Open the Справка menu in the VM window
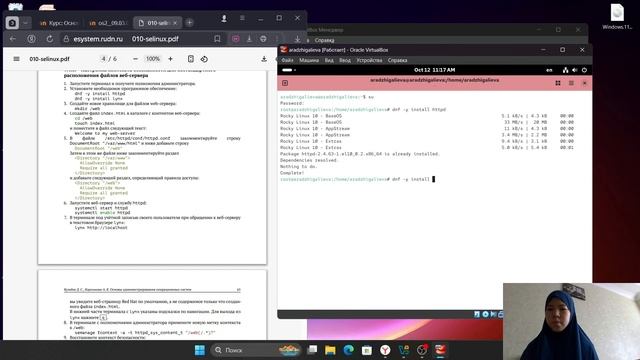The image size is (640, 360). point(398,60)
